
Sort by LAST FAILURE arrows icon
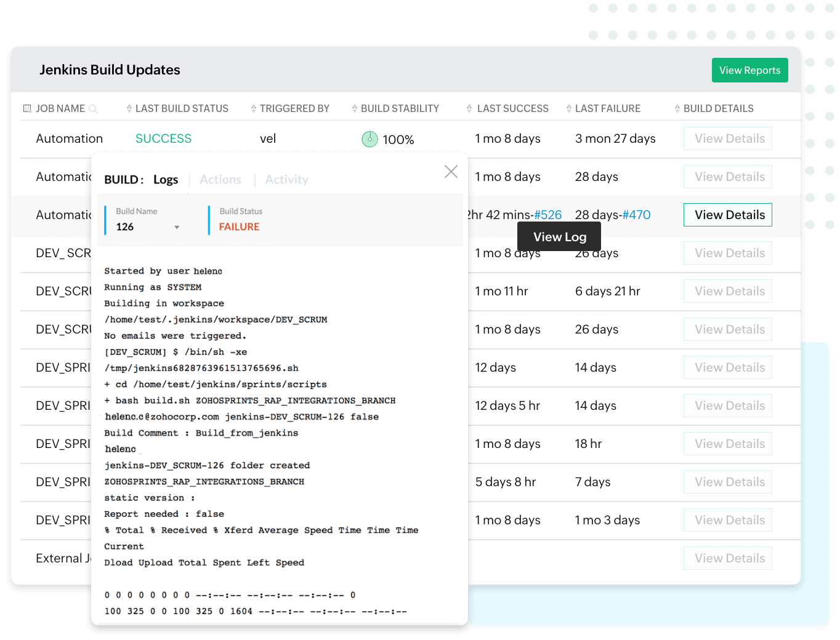[x=569, y=108]
